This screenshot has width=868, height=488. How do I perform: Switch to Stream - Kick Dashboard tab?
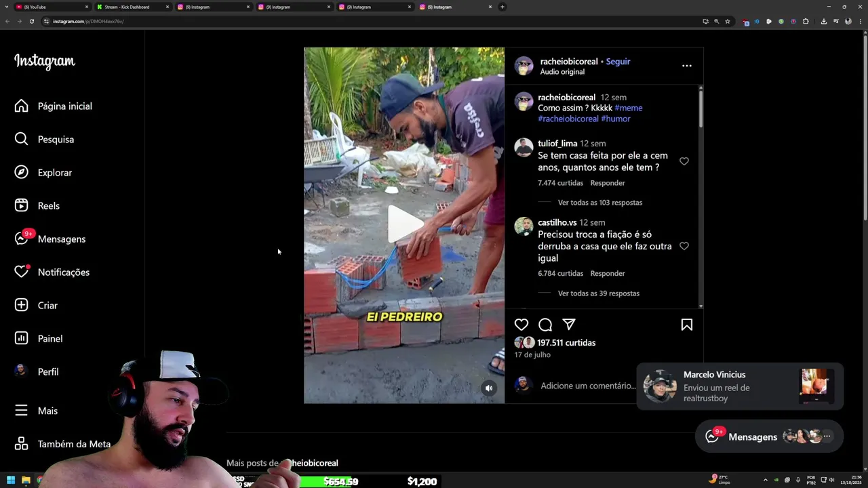point(132,7)
